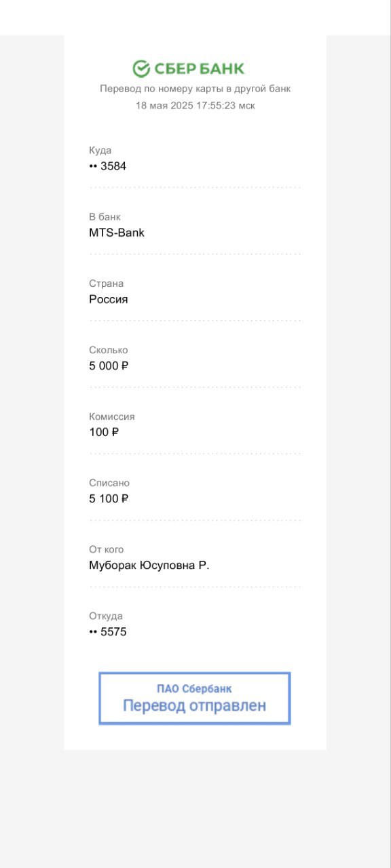Viewport: 391px width, 868px height.
Task: Select the 5 000 ₽ amount
Action: [x=109, y=366]
